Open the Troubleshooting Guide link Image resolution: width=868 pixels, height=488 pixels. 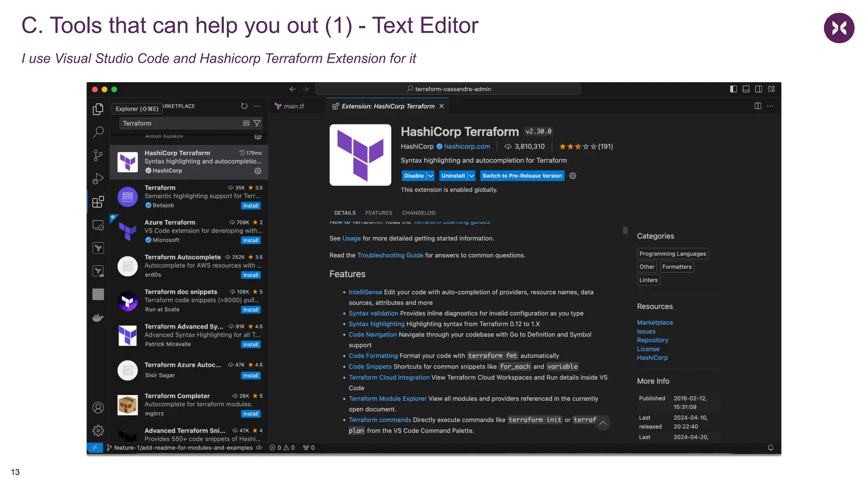[x=390, y=255]
